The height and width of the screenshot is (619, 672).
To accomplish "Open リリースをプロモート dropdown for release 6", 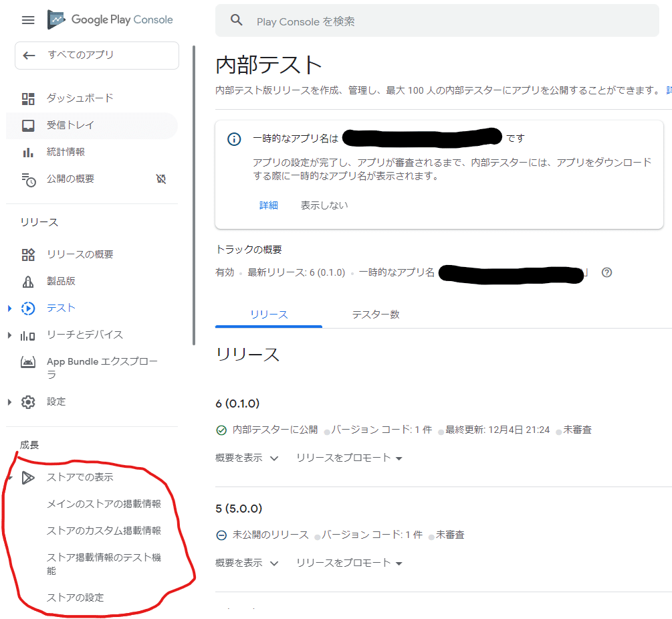I will click(349, 458).
